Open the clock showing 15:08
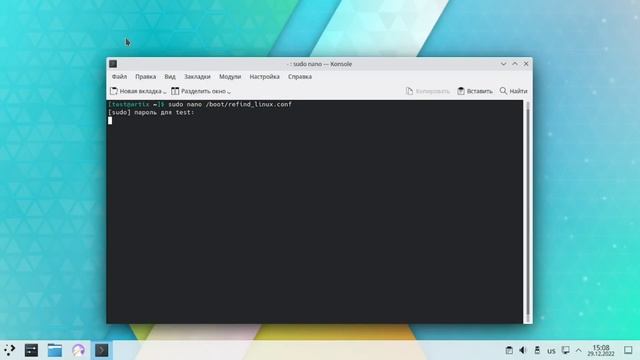This screenshot has height=360, width=640. click(601, 350)
